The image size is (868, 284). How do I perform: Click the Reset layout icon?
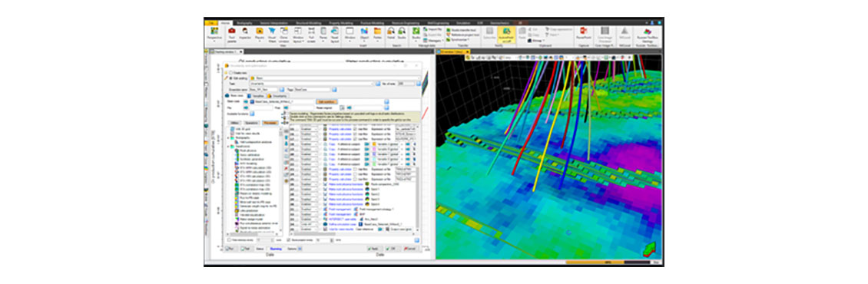coord(334,35)
